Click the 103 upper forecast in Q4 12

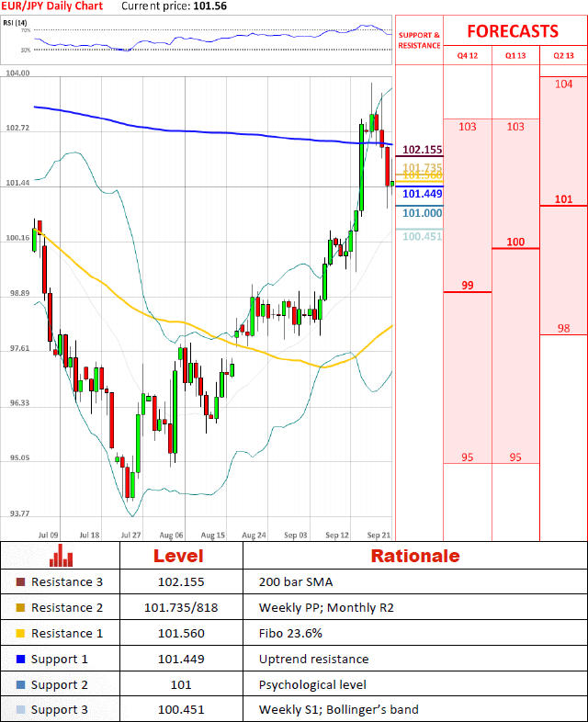468,127
